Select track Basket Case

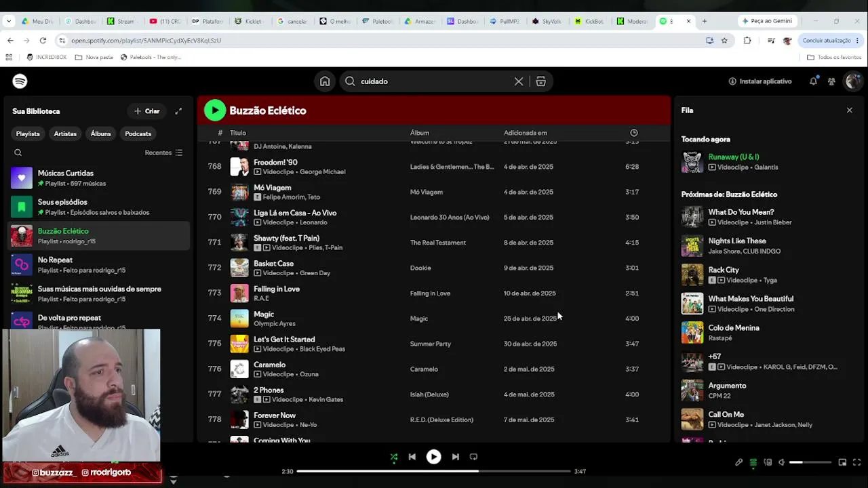(273, 264)
